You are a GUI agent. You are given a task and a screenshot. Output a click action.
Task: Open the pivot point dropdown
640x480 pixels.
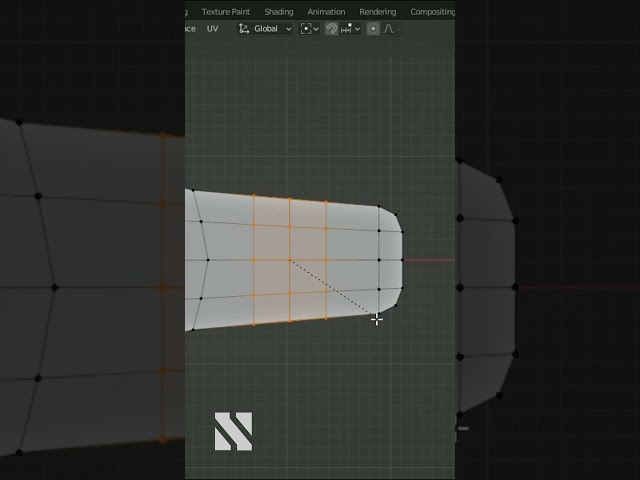point(309,29)
